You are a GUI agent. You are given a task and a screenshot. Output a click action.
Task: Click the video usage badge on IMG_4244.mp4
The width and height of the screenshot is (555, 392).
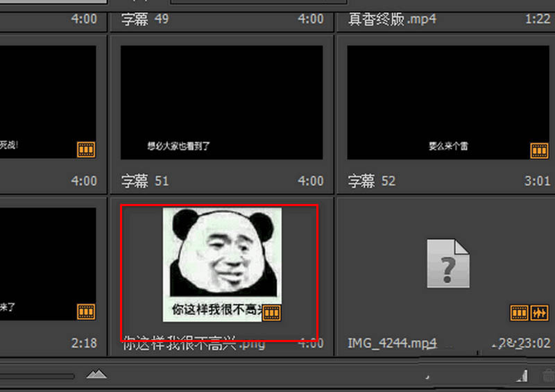(519, 313)
